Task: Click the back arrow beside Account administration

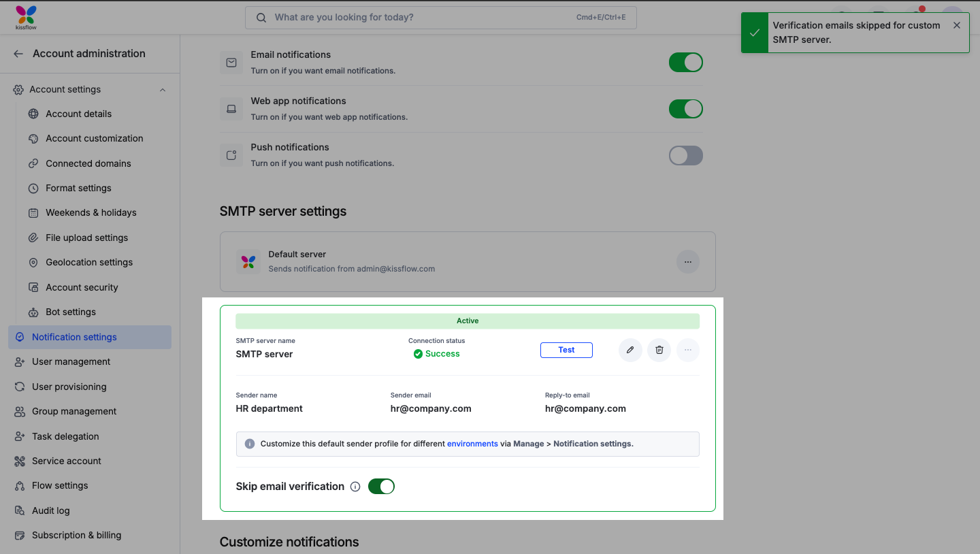Action: 18,54
